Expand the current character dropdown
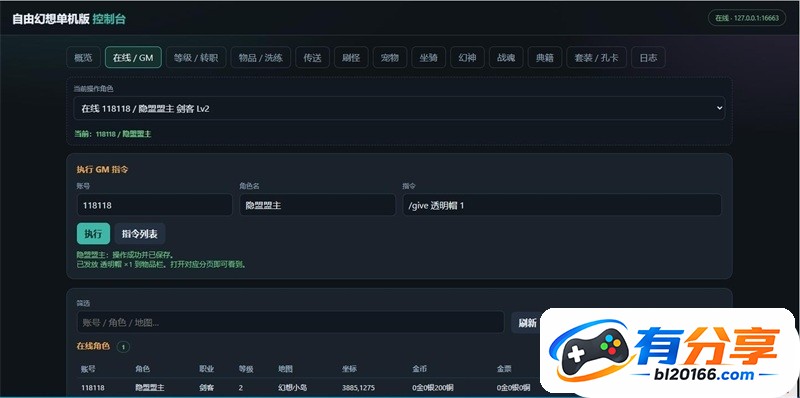 [399, 108]
